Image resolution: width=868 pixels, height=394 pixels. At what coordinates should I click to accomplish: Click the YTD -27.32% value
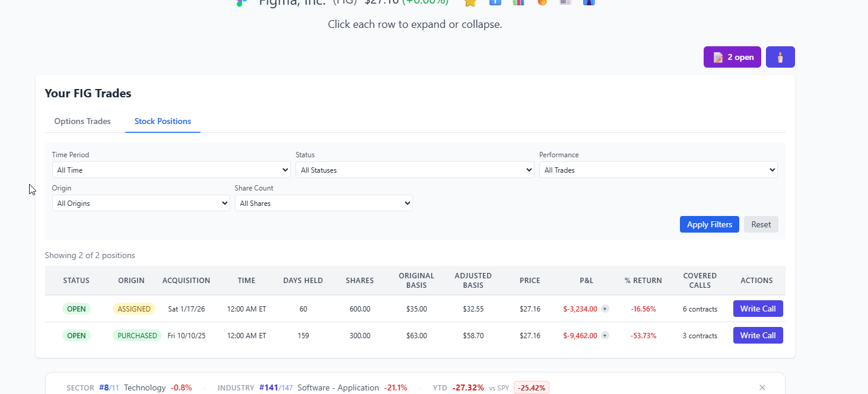point(468,387)
